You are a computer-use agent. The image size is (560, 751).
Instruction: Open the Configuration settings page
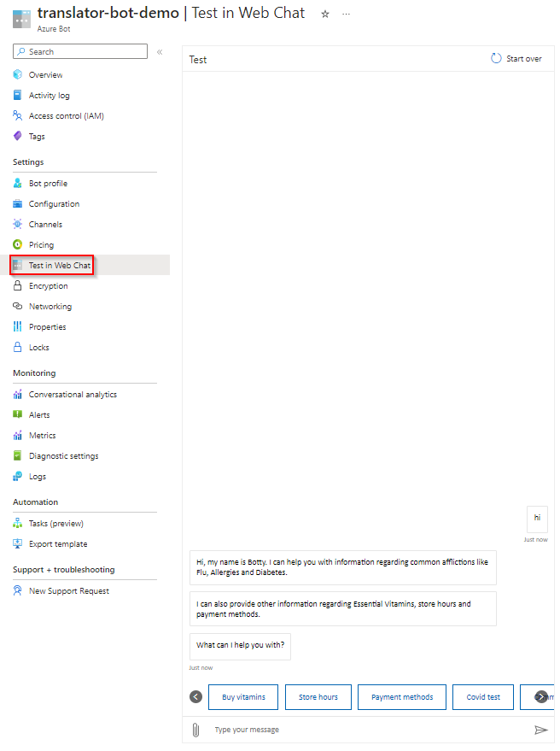pyautogui.click(x=54, y=203)
